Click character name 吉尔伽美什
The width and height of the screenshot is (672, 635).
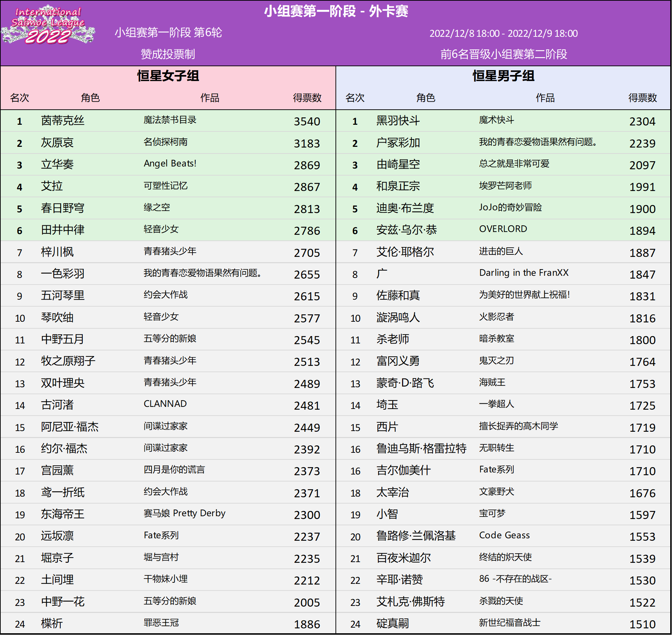403,471
